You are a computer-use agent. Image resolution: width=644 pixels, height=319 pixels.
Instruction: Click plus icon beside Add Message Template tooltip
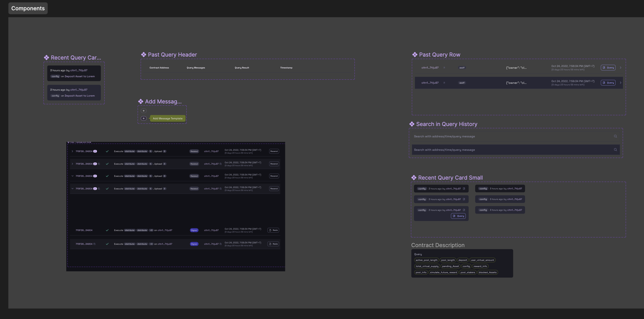click(144, 118)
